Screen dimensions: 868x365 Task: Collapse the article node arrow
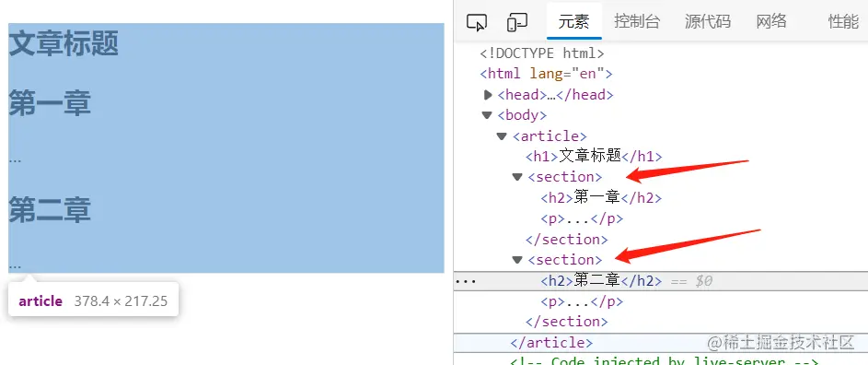click(x=502, y=135)
